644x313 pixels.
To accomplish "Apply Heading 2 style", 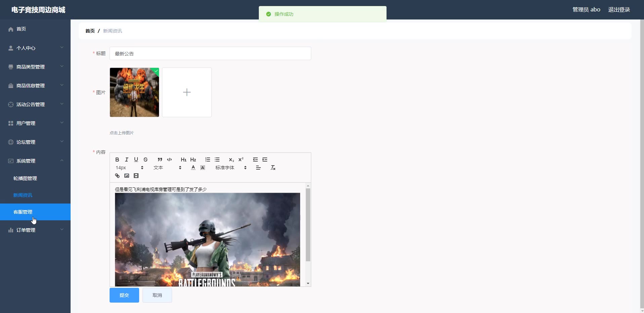I will (193, 160).
